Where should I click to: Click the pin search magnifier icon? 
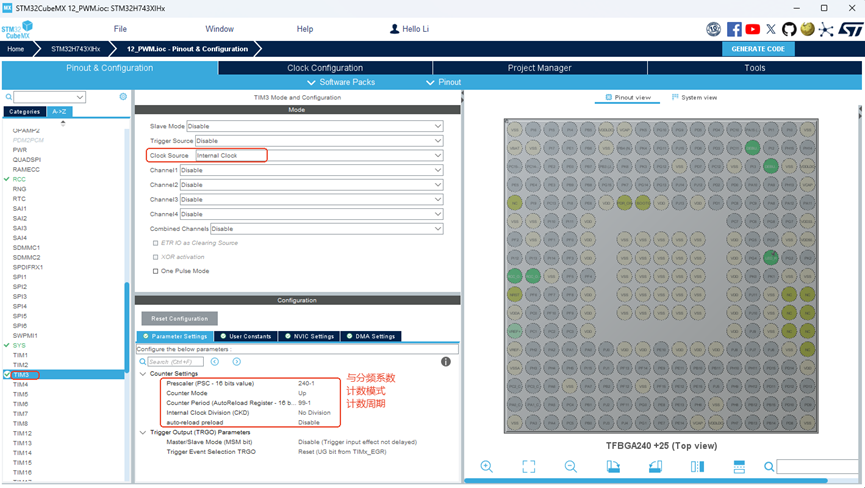tap(768, 467)
